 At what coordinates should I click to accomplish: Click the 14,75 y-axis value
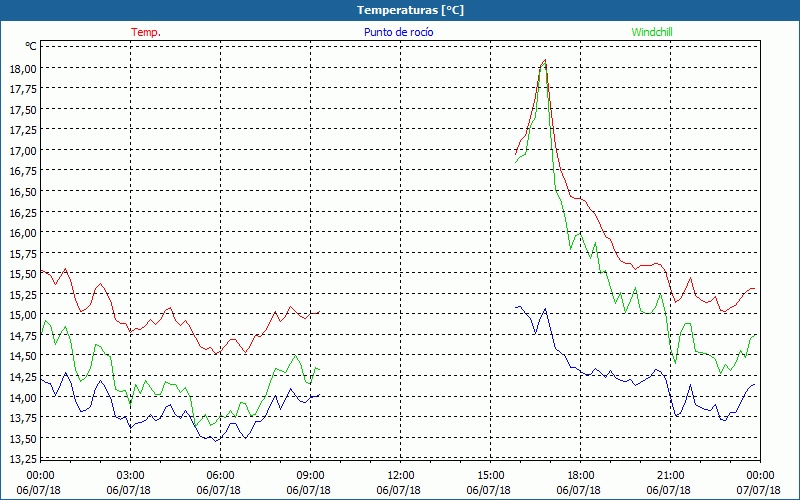coord(23,335)
